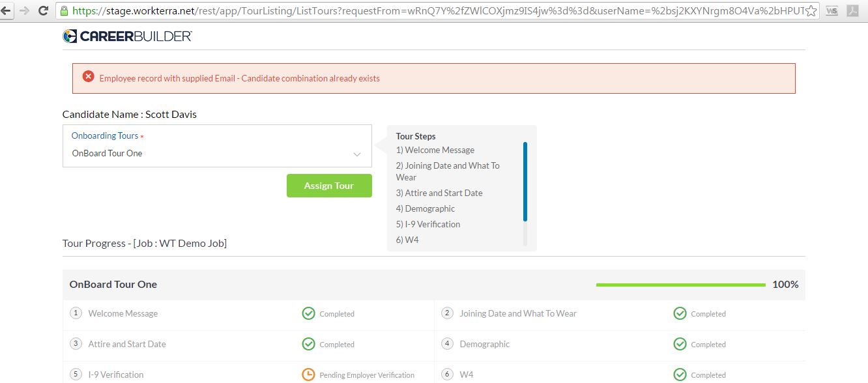Viewport: 868px width, 383px height.
Task: Click the bookmark star in address bar
Action: tap(811, 11)
